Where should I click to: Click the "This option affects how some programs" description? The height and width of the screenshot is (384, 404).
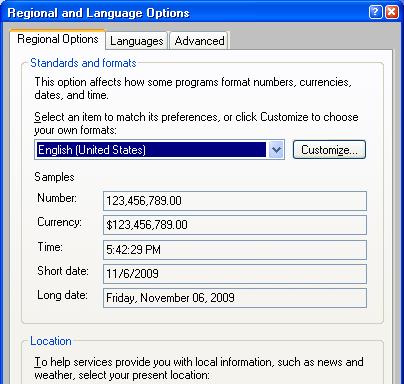click(x=193, y=88)
